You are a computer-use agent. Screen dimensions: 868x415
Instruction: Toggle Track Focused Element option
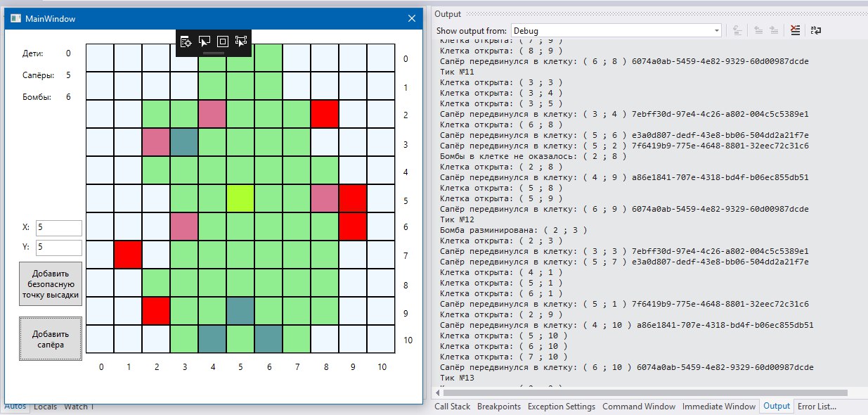point(241,42)
